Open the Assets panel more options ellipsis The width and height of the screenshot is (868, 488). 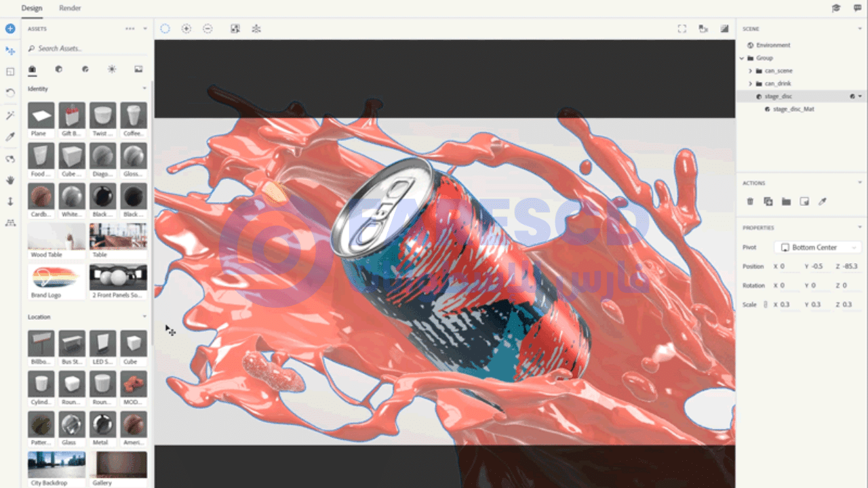point(130,29)
